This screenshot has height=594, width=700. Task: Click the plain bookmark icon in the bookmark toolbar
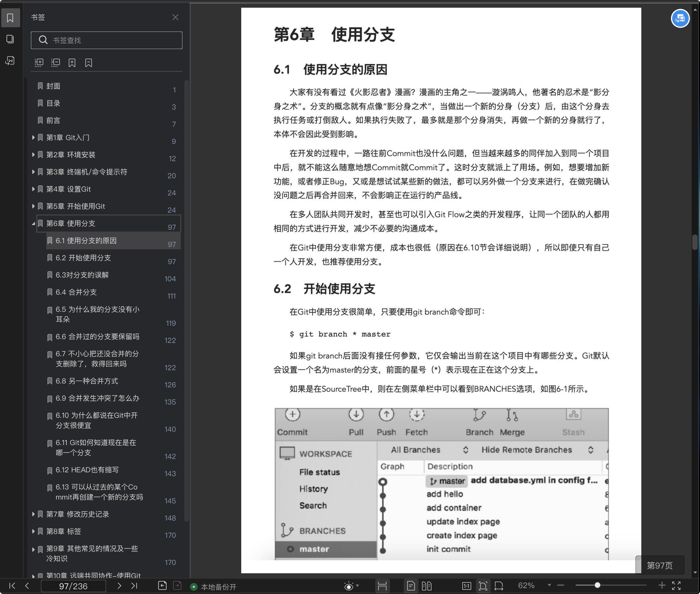[89, 63]
